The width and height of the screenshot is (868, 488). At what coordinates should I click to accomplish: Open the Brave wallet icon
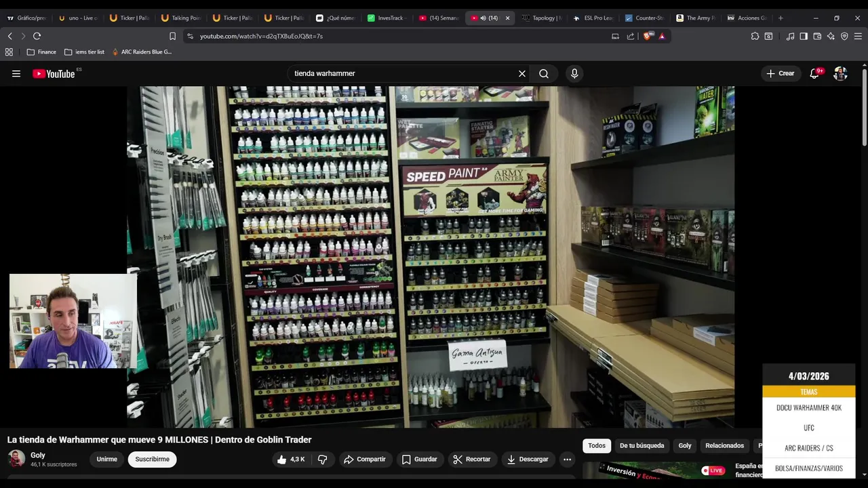[817, 36]
